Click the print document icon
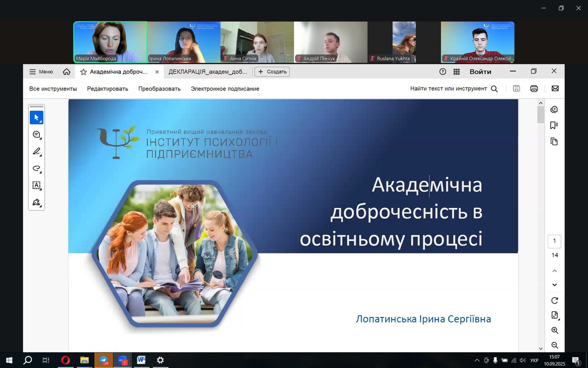588x368 pixels. 534,89
